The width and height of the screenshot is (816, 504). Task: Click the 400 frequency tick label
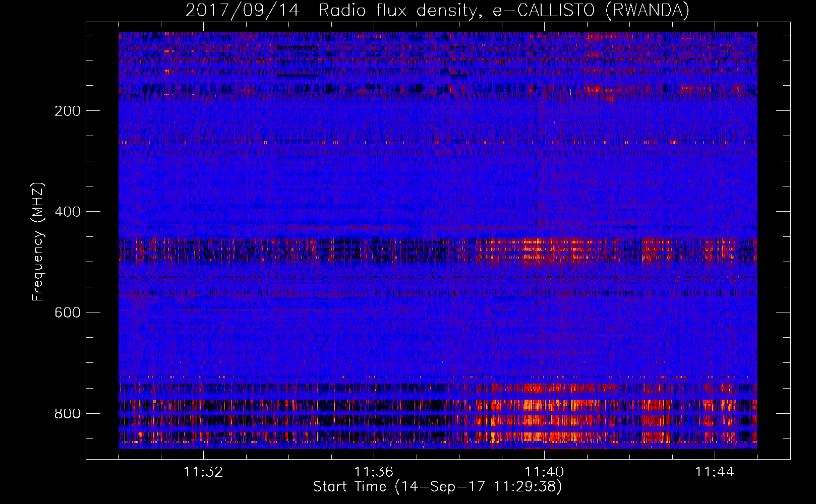tap(67, 212)
